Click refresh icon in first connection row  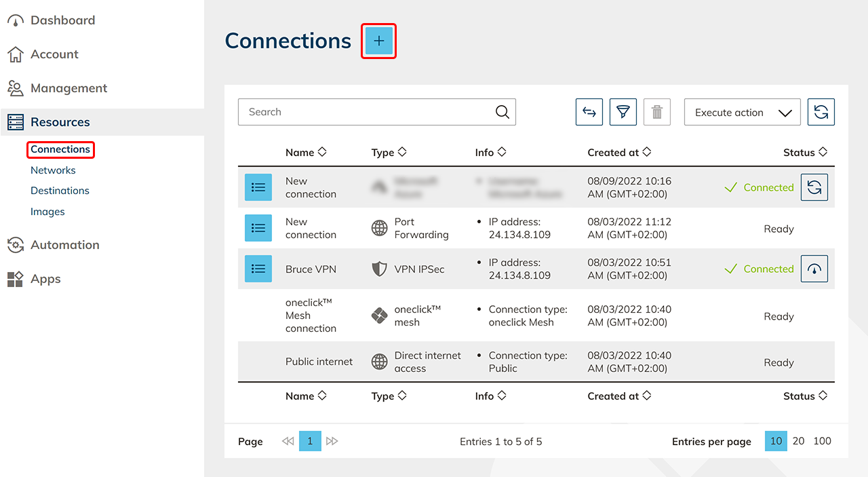(x=814, y=187)
